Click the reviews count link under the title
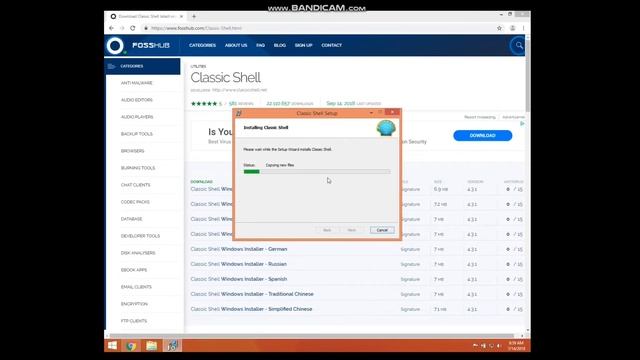The width and height of the screenshot is (640, 360). coord(241,104)
